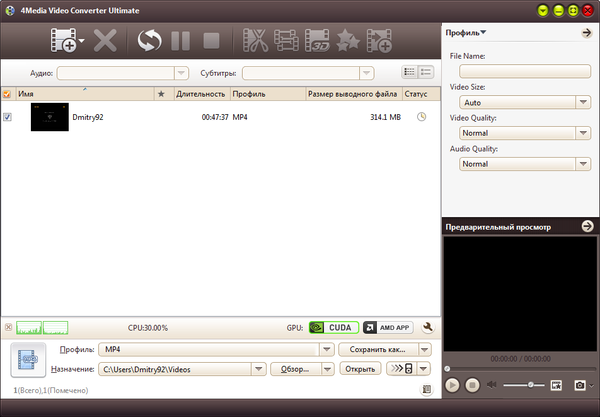
Task: Toggle the AMD APP acceleration button
Action: (388, 328)
